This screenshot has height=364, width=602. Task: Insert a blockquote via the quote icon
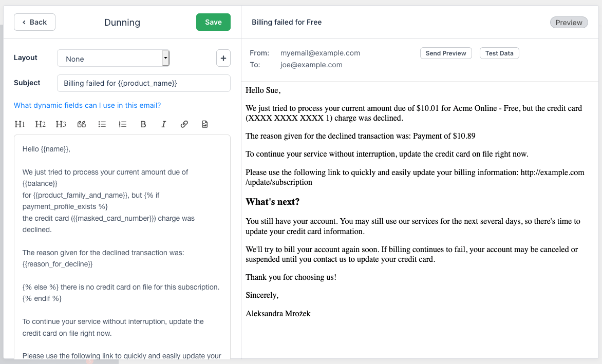point(81,124)
